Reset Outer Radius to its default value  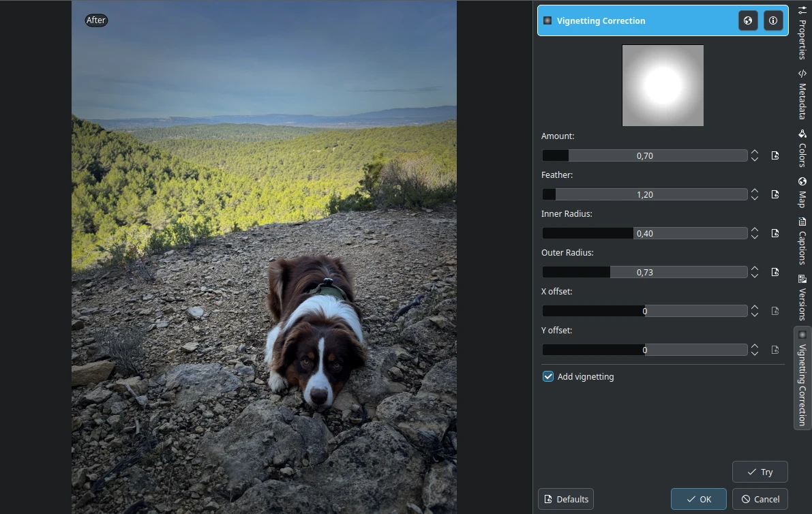coord(775,272)
